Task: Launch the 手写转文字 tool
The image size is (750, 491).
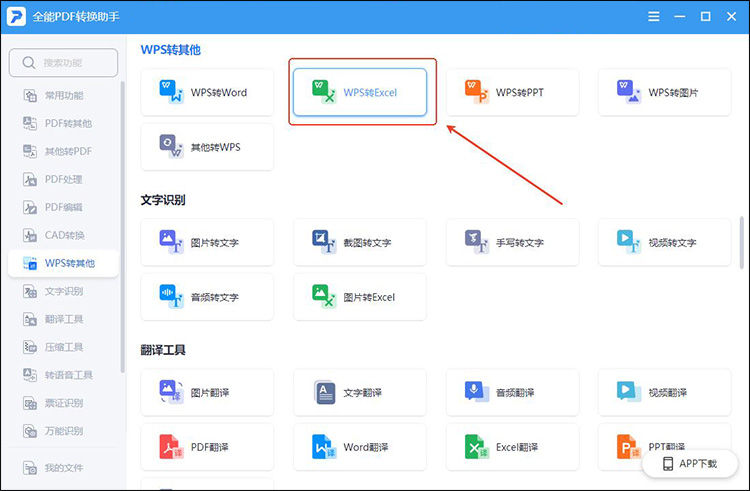Action: pos(512,242)
